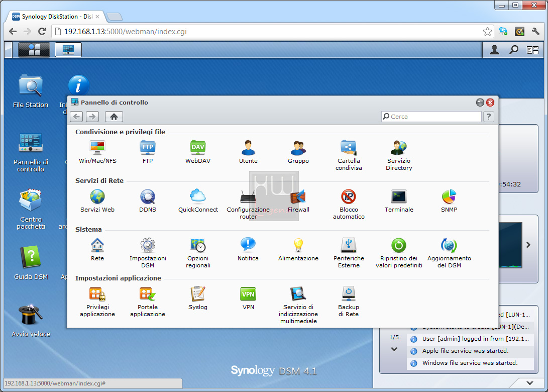This screenshot has height=392, width=548.
Task: Select 'Windows file service was started' log
Action: pyautogui.click(x=470, y=363)
